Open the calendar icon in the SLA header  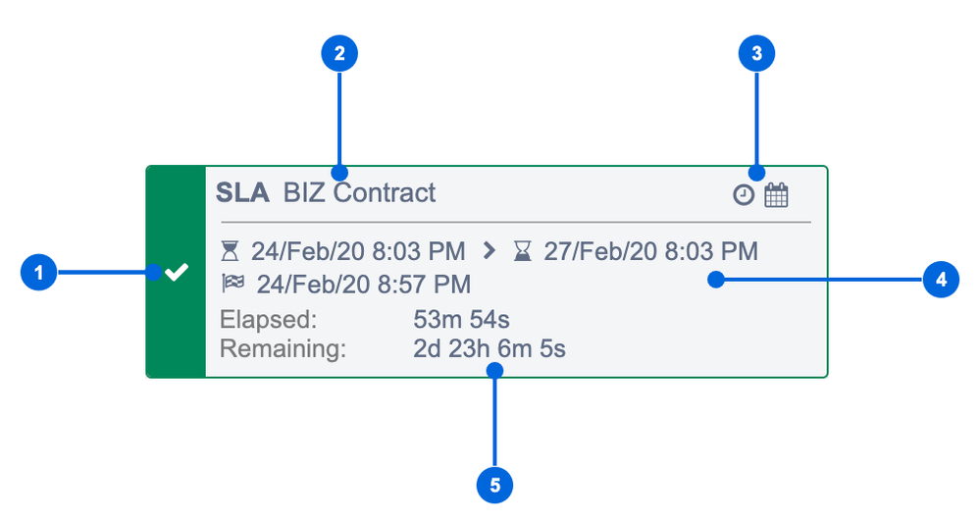(776, 194)
